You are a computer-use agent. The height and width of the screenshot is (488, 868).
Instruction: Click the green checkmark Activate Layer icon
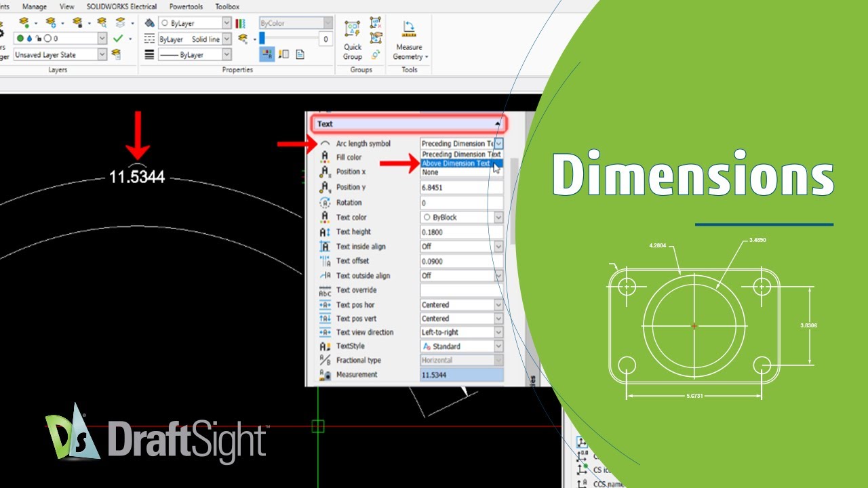pyautogui.click(x=118, y=39)
